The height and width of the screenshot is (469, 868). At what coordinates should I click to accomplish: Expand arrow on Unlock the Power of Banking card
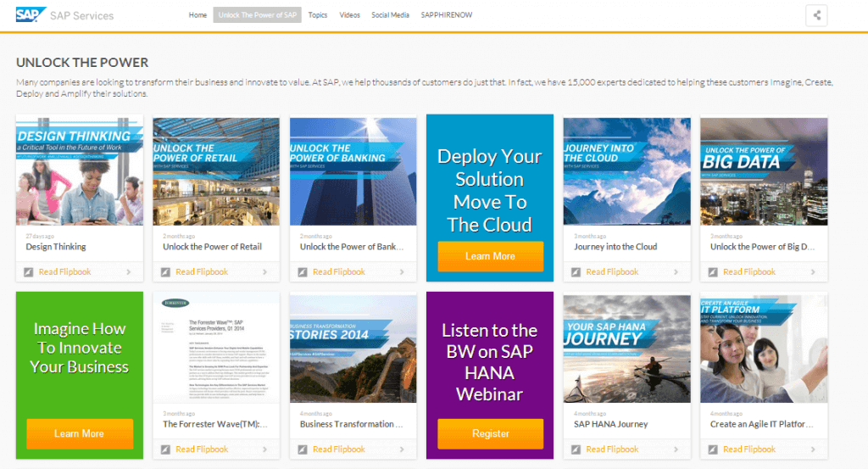click(x=402, y=272)
